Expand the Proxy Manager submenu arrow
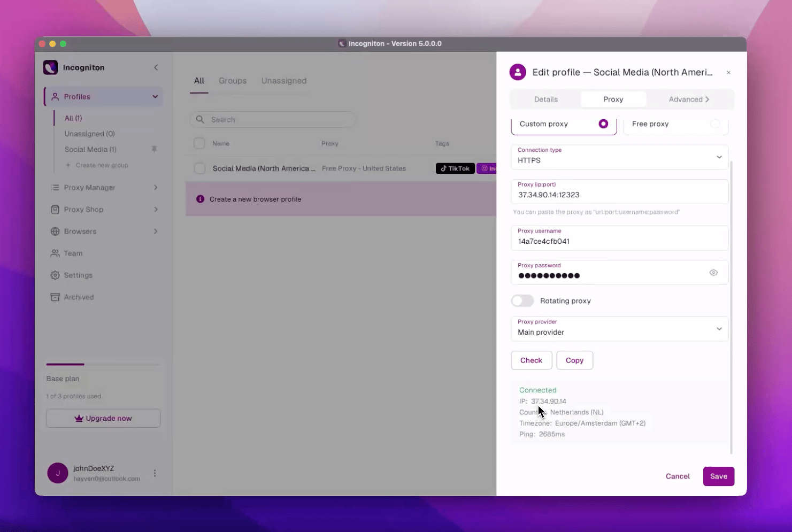Viewport: 792px width, 532px height. (x=156, y=188)
